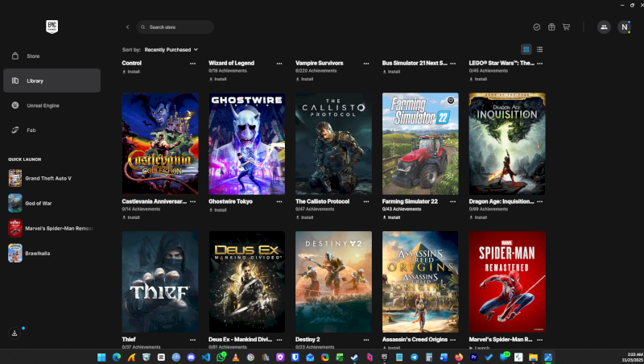Image resolution: width=644 pixels, height=364 pixels.
Task: Open the friends list icon
Action: point(604,27)
